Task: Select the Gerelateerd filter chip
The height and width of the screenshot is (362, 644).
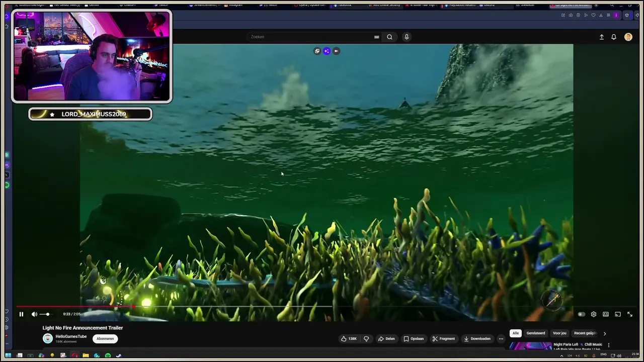Action: 535,333
